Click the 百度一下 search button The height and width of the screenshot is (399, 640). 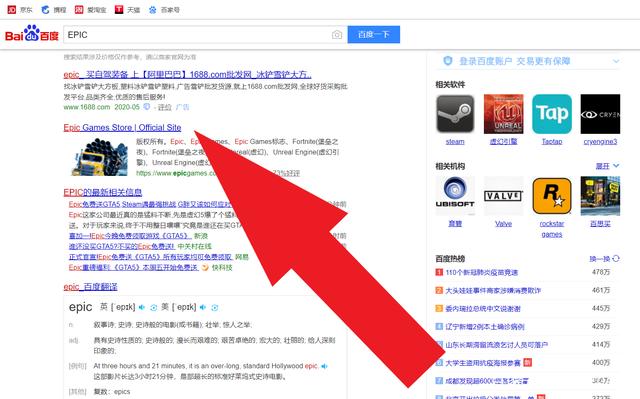[x=373, y=35]
